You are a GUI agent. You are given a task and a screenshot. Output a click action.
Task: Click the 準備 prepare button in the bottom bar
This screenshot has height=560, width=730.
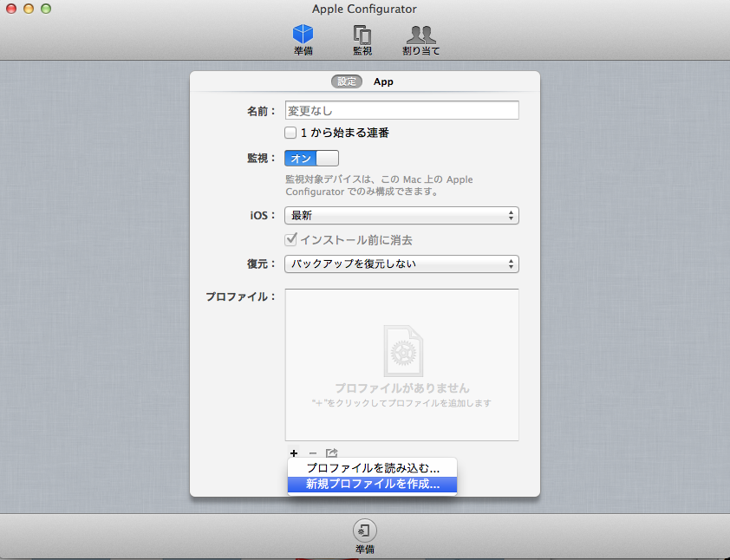pos(364,536)
